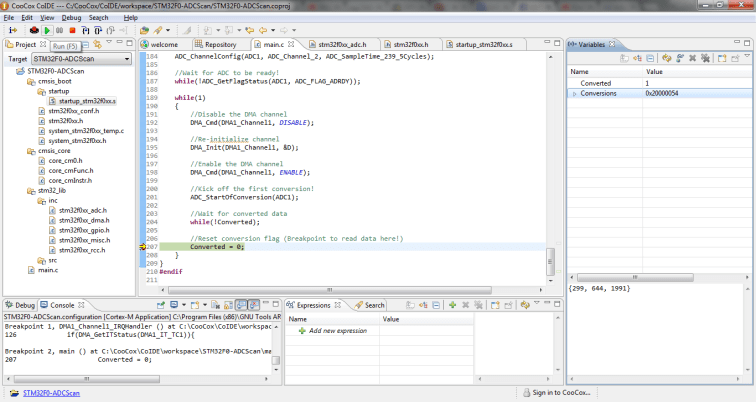Click breakpoint marker at line 207
Viewport: 756px width, 402px height.
point(143,247)
